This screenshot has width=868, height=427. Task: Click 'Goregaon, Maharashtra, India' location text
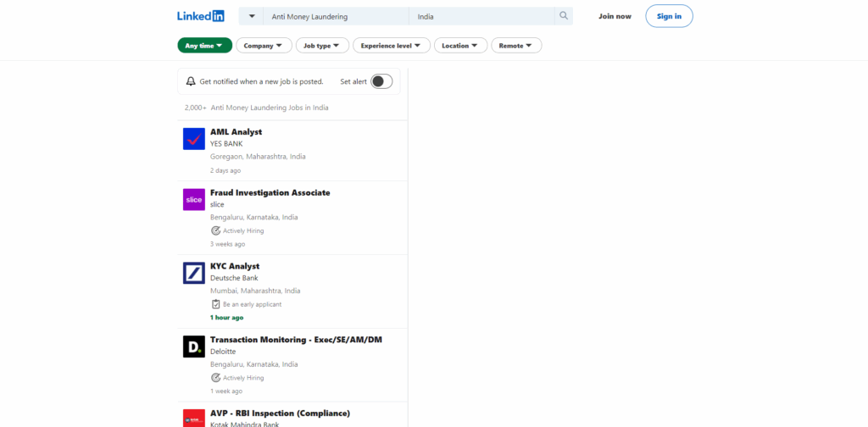(x=258, y=157)
